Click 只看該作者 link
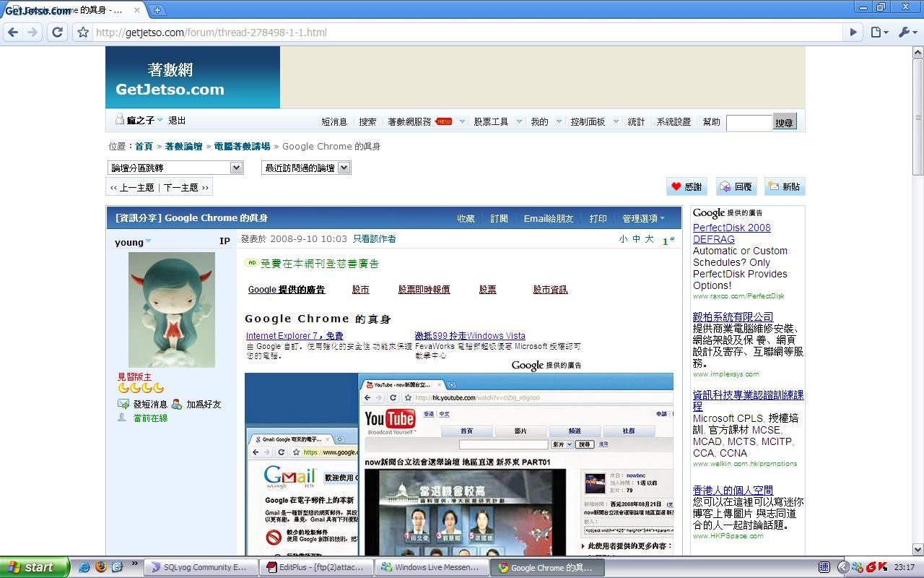This screenshot has height=578, width=924. click(374, 238)
